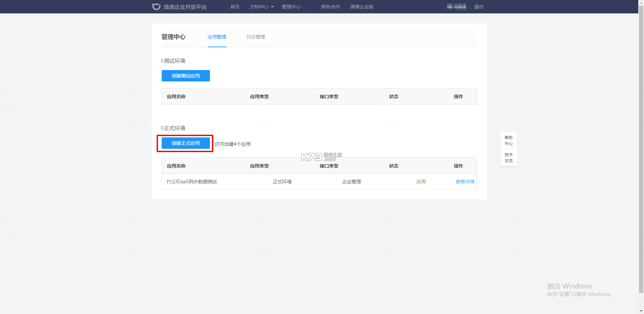Expand the 文档中心 dropdown menu
The height and width of the screenshot is (314, 644).
(x=262, y=7)
